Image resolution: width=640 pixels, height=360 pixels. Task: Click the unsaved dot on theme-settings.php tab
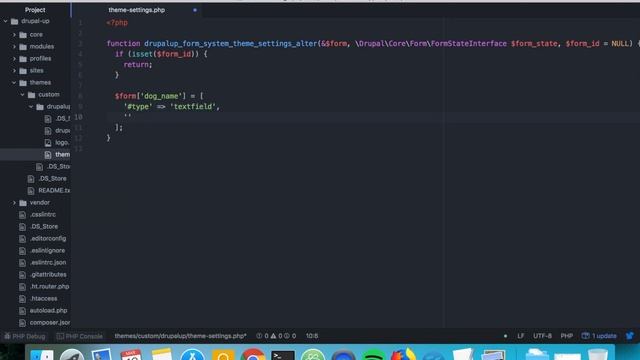pyautogui.click(x=195, y=10)
